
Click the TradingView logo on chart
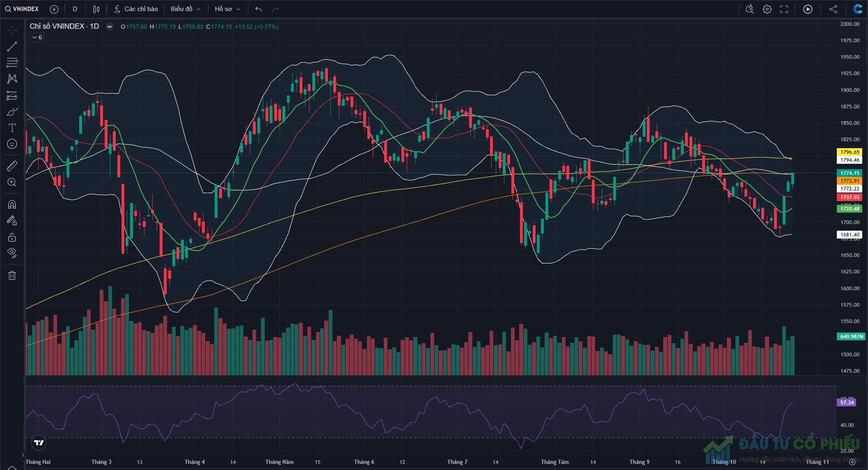[x=39, y=442]
